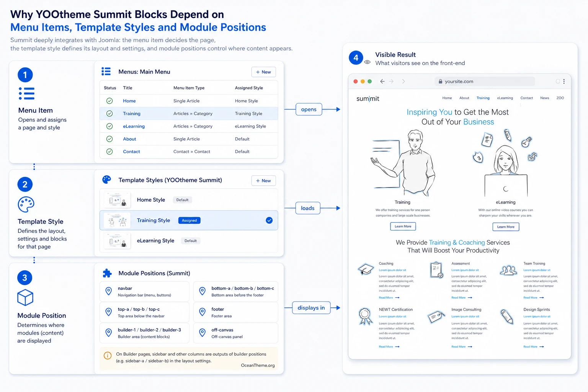Screen dimensions: 588x392
Task: Select the Training Style thumbnail
Action: point(117,220)
